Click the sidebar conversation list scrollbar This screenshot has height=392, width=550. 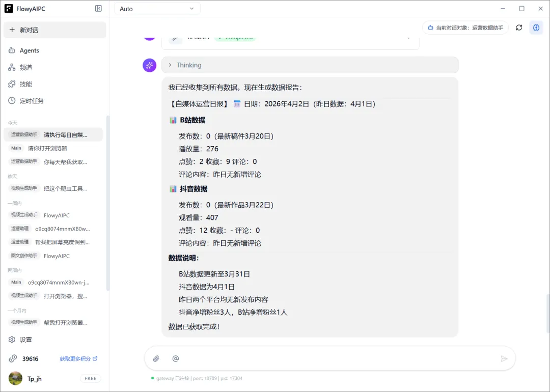tap(107, 203)
